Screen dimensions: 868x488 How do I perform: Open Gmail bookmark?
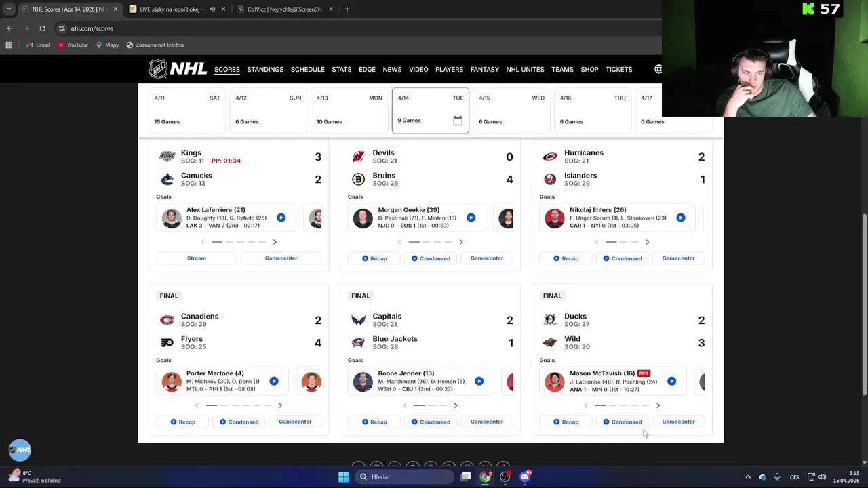[37, 45]
